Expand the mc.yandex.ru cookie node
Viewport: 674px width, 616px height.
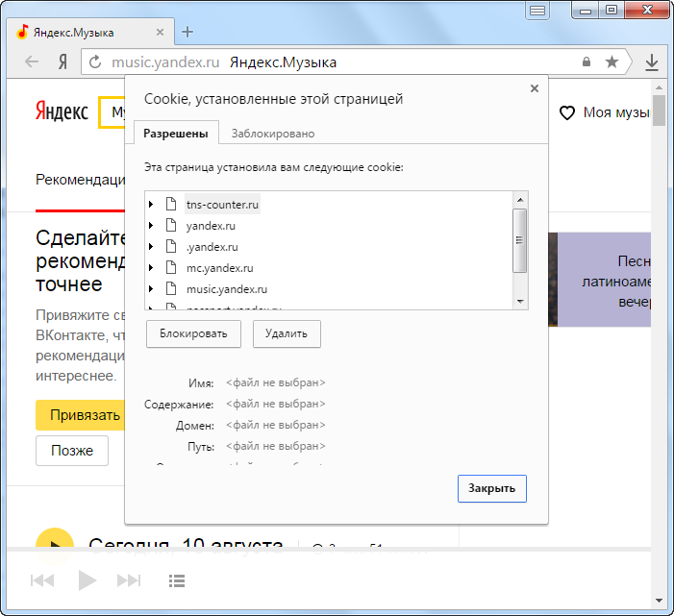coord(151,267)
